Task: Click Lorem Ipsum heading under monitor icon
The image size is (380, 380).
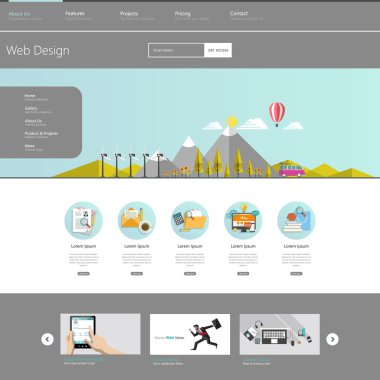Action: coord(243,246)
